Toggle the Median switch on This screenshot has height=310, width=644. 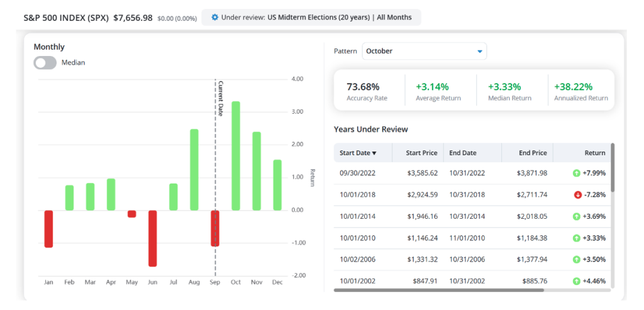pyautogui.click(x=45, y=63)
